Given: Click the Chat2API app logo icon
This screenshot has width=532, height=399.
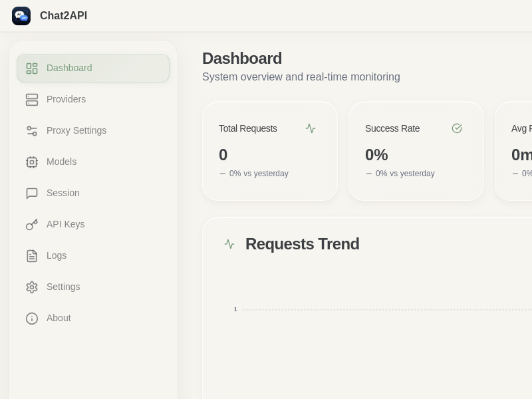Looking at the screenshot, I should (21, 15).
